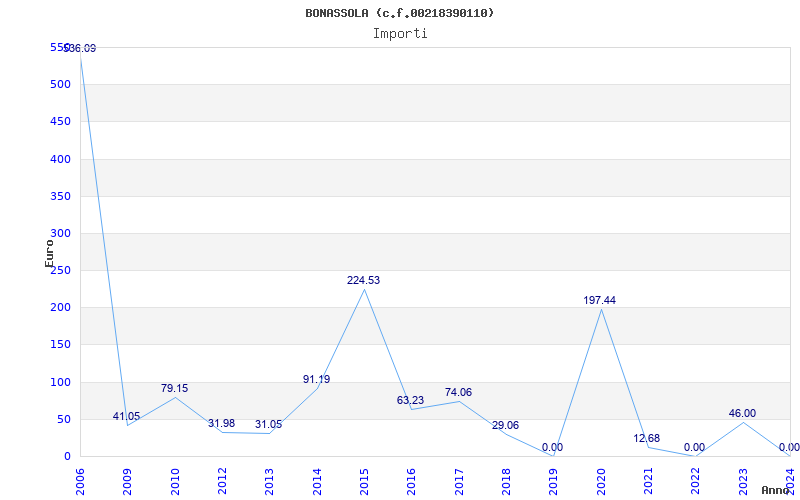This screenshot has width=800, height=500.
Task: Select the 31.98 data value
Action: pos(221,423)
